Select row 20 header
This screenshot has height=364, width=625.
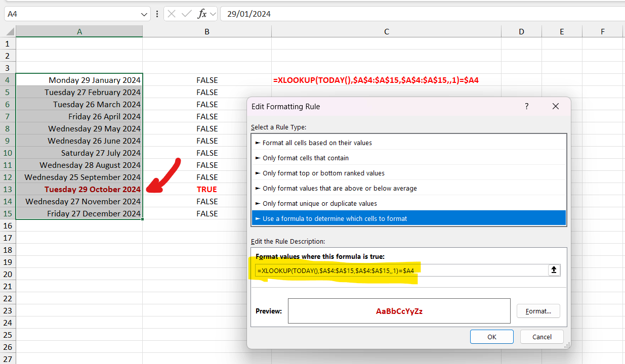pos(8,274)
